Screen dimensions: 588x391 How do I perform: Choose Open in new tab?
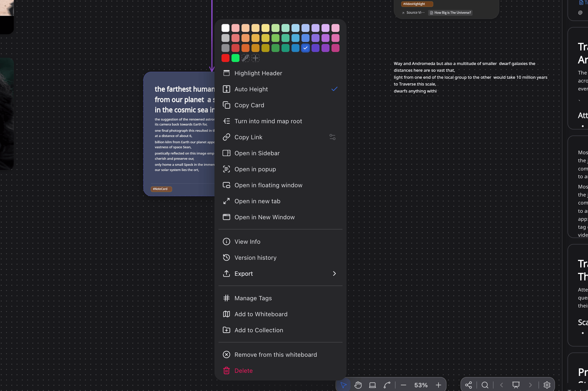click(x=280, y=201)
